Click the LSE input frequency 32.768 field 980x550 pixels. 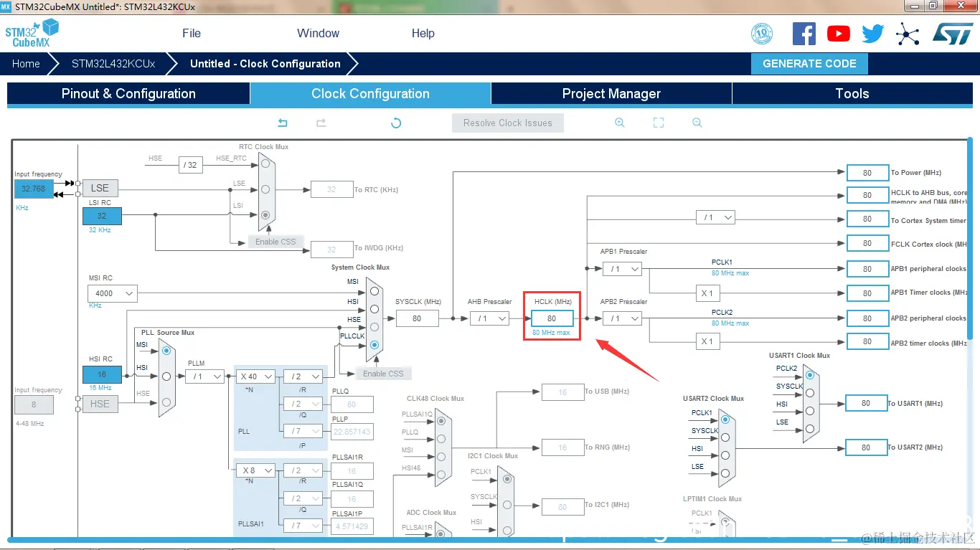34,189
